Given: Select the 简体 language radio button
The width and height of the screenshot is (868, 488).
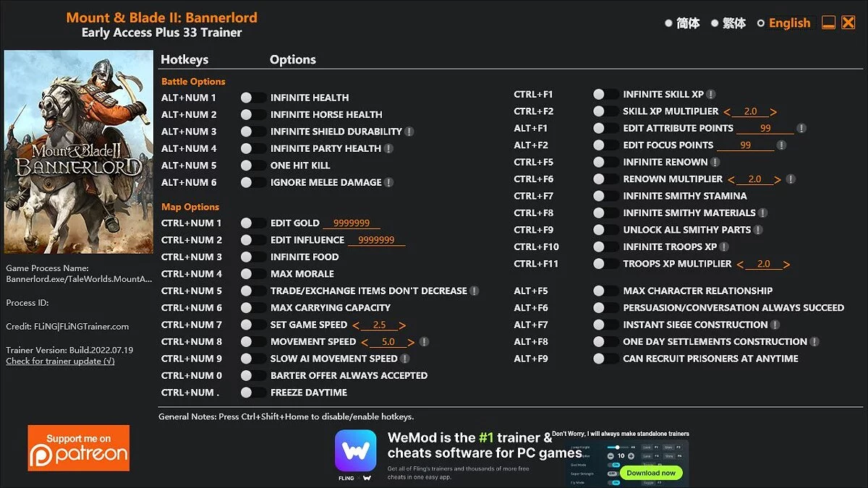Looking at the screenshot, I should [x=670, y=22].
